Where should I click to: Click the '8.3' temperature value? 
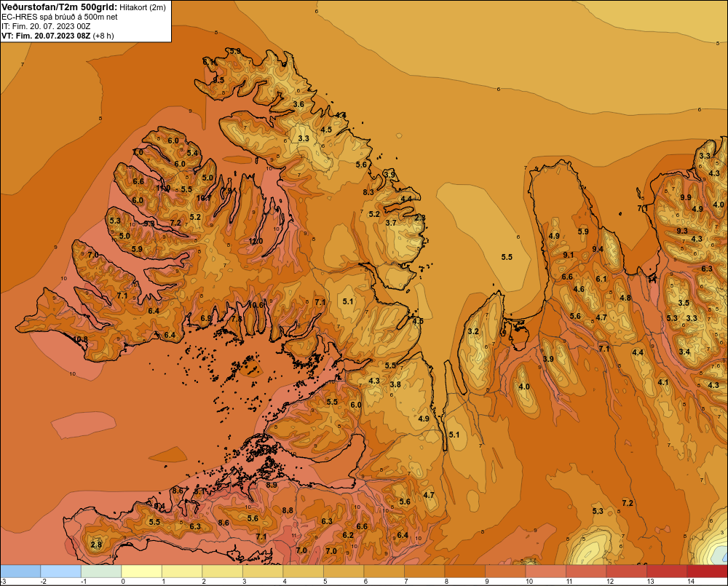368,192
